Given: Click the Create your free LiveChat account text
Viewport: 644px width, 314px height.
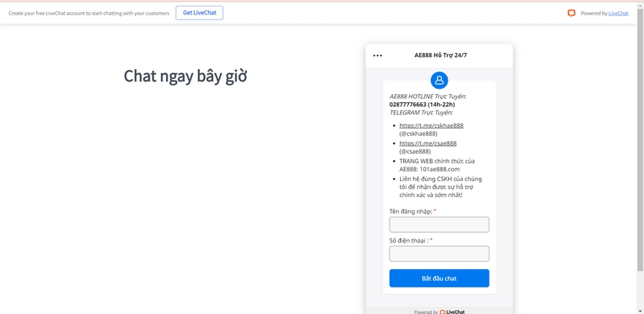Looking at the screenshot, I should point(89,13).
